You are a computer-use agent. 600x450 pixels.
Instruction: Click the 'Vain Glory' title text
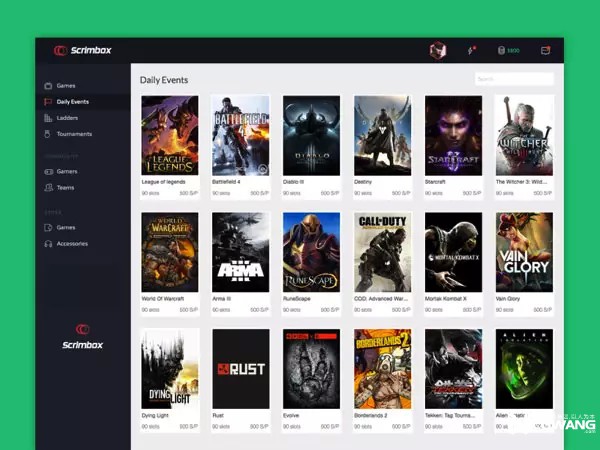[508, 299]
